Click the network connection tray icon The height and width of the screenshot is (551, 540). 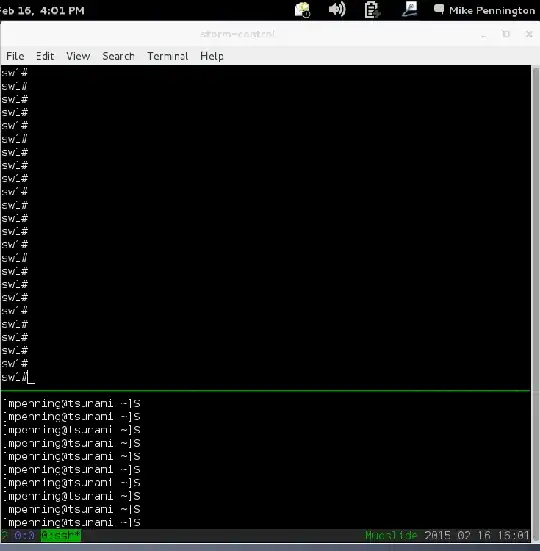409,9
